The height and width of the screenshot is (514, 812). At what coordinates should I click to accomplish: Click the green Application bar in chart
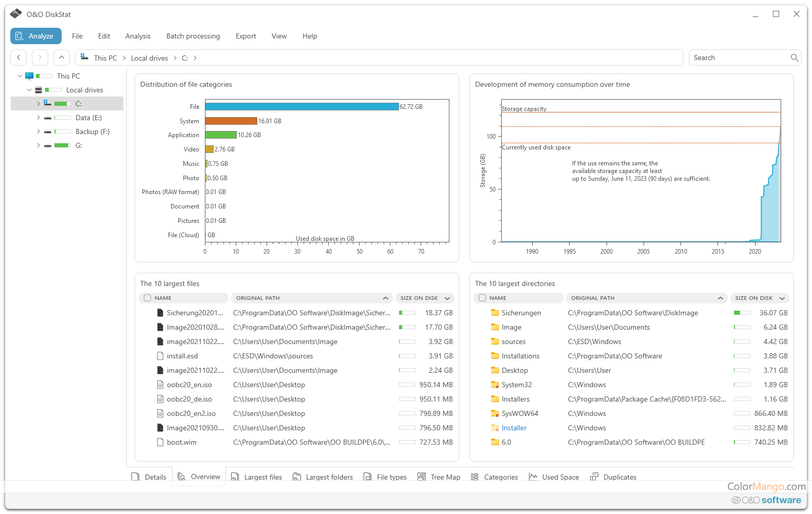click(x=221, y=135)
